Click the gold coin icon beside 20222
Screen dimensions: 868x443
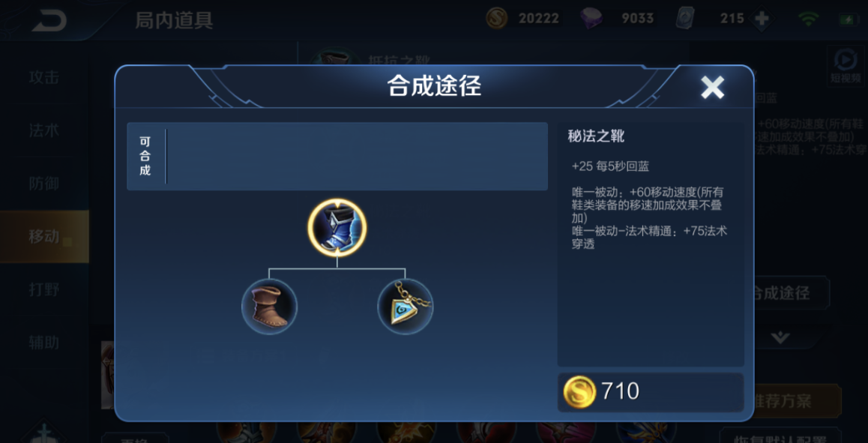click(496, 18)
